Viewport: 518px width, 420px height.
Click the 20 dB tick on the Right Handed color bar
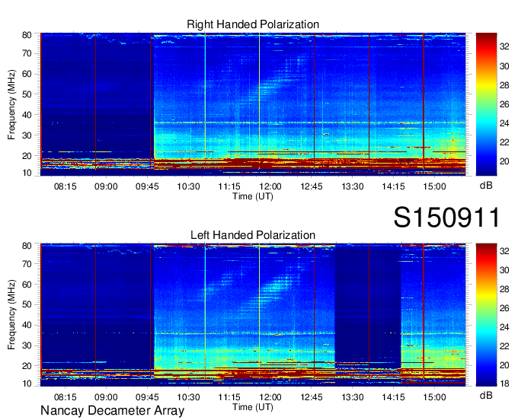504,161
